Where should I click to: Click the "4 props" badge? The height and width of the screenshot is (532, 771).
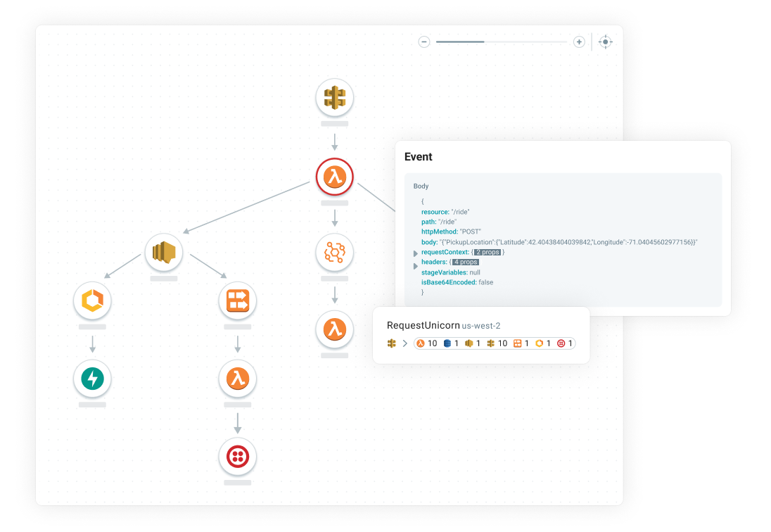tap(465, 262)
